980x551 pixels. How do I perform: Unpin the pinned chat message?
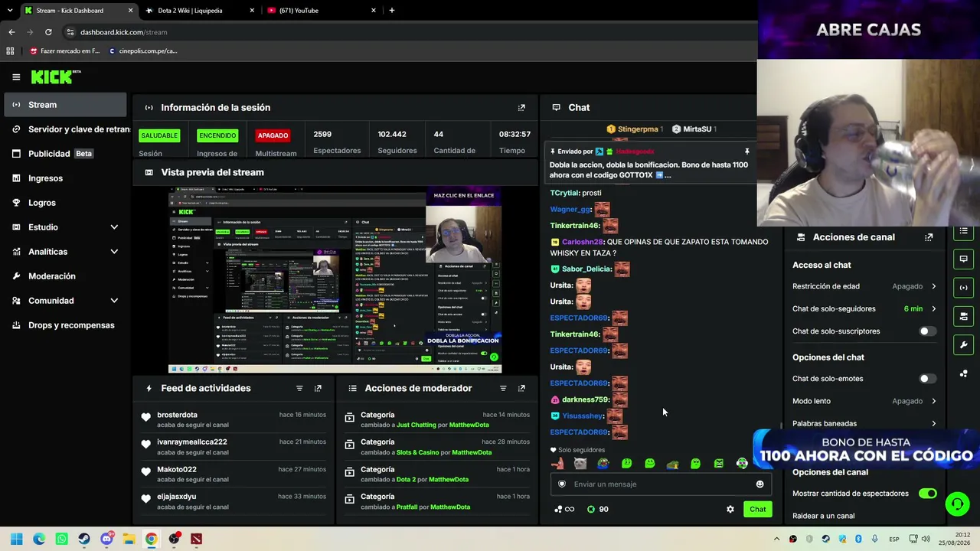(x=746, y=152)
